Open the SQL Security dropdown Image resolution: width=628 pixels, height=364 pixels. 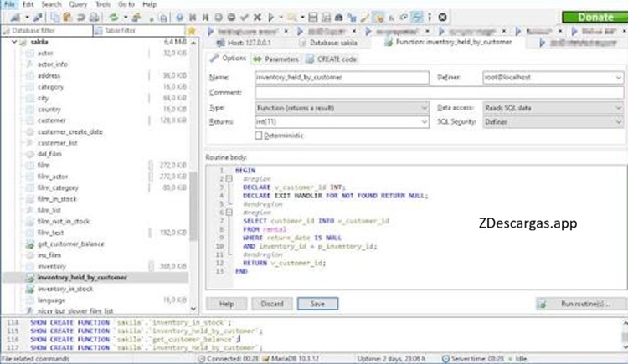pyautogui.click(x=619, y=121)
